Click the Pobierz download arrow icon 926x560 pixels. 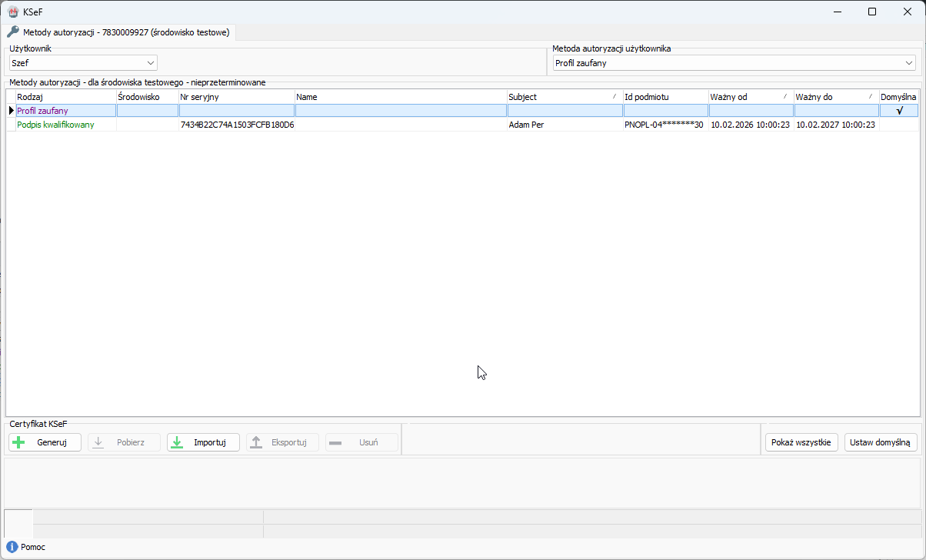tap(98, 442)
